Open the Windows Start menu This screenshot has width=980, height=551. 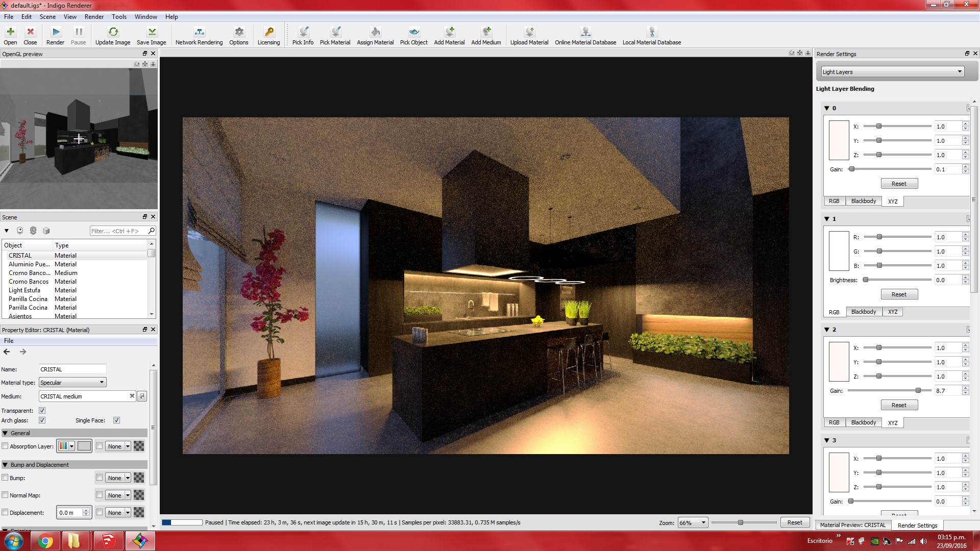coord(13,541)
